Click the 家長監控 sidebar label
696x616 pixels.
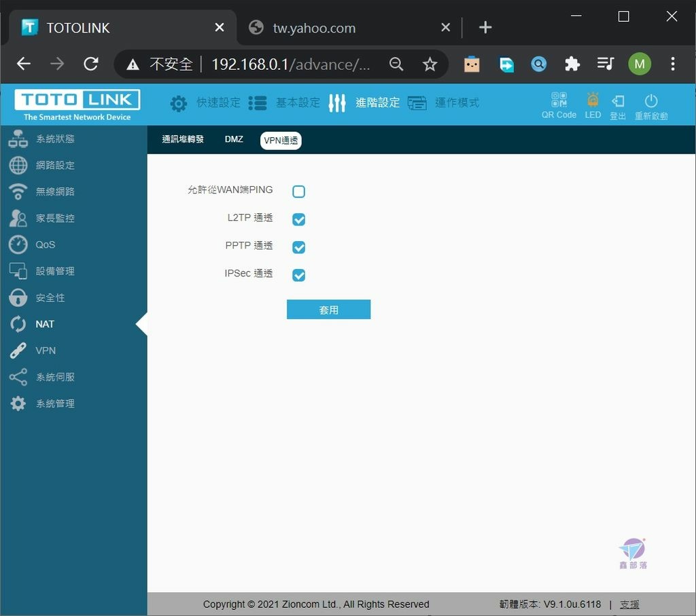(55, 218)
